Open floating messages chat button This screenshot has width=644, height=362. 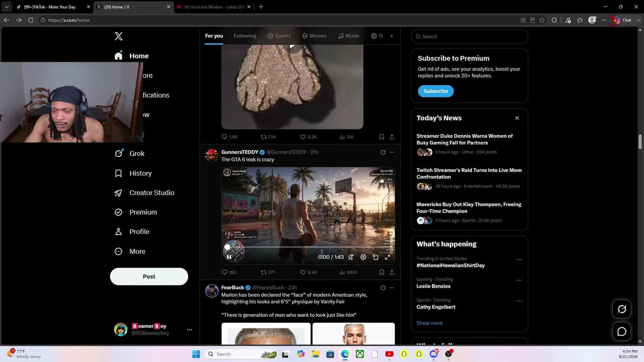click(622, 332)
